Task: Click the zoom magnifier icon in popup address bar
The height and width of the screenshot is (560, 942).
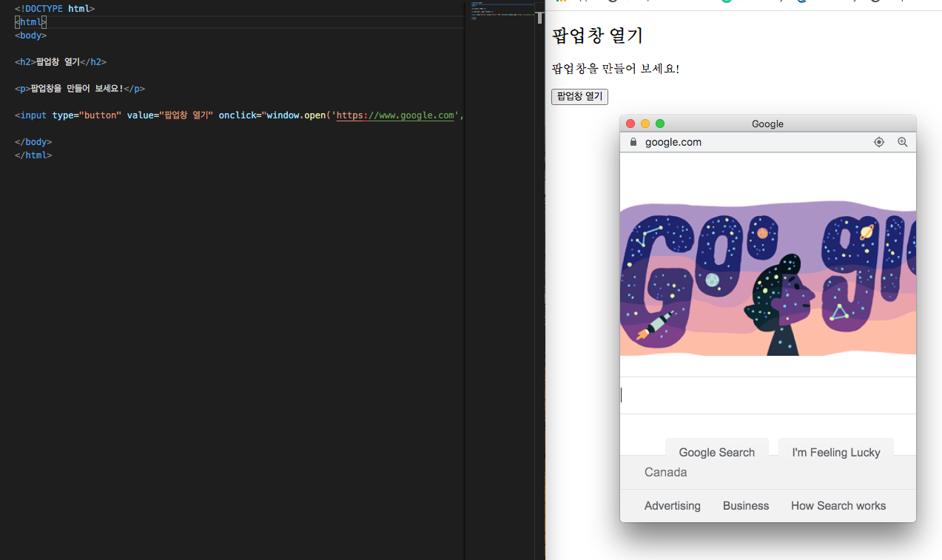Action: tap(903, 142)
